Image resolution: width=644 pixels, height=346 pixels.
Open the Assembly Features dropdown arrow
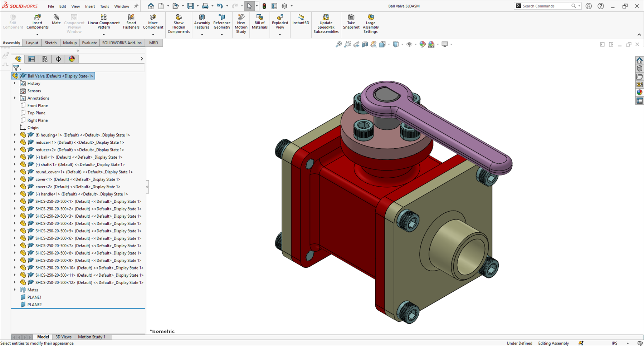202,35
